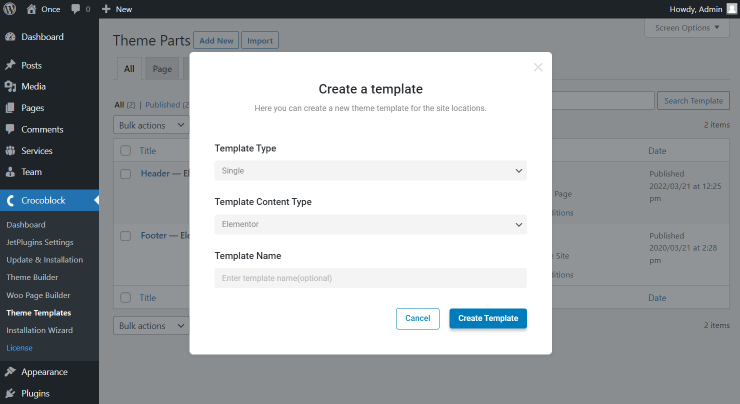The image size is (740, 404).
Task: Open Comments in the sidebar menu
Action: [42, 129]
